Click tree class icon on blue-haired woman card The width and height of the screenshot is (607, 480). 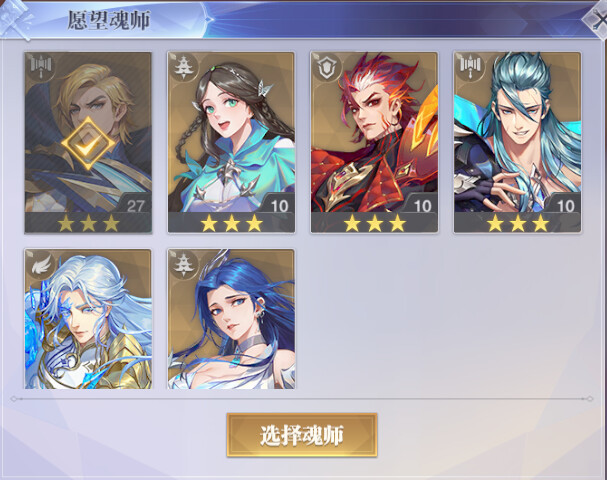tap(183, 264)
